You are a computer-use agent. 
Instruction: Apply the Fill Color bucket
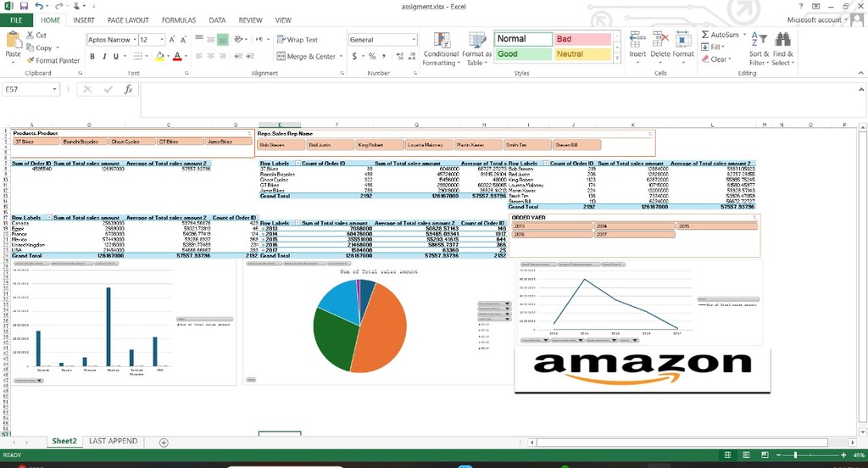click(159, 56)
